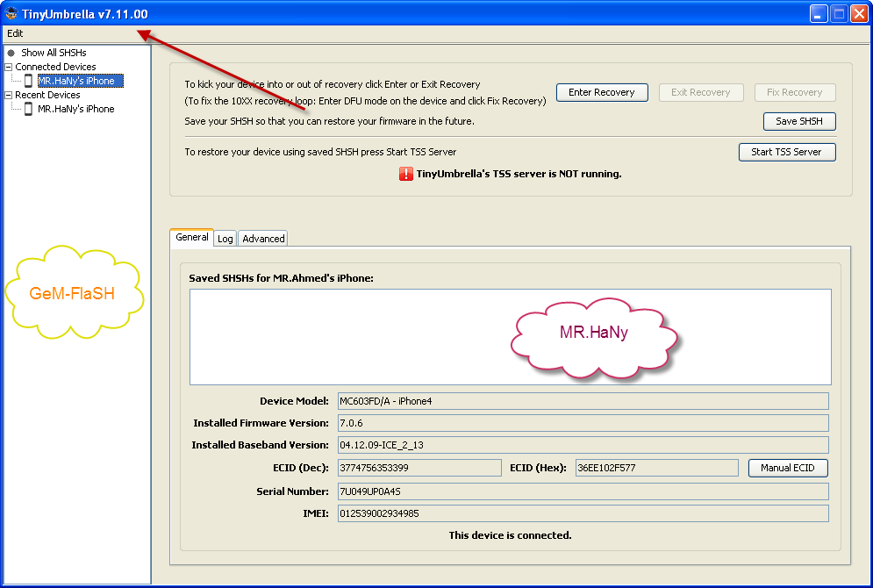This screenshot has height=588, width=873.
Task: Click iPhone icon under Connected Devices
Action: (29, 81)
